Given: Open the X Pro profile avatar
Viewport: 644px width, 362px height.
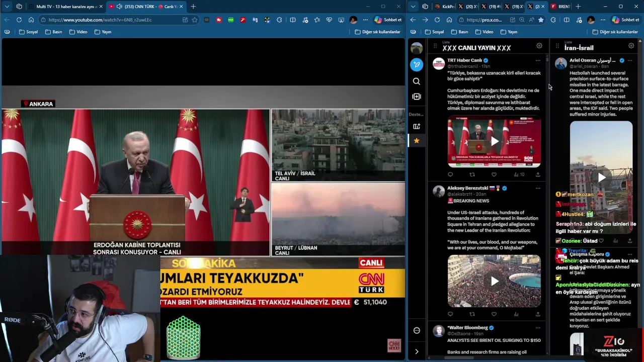Looking at the screenshot, I should [x=417, y=48].
